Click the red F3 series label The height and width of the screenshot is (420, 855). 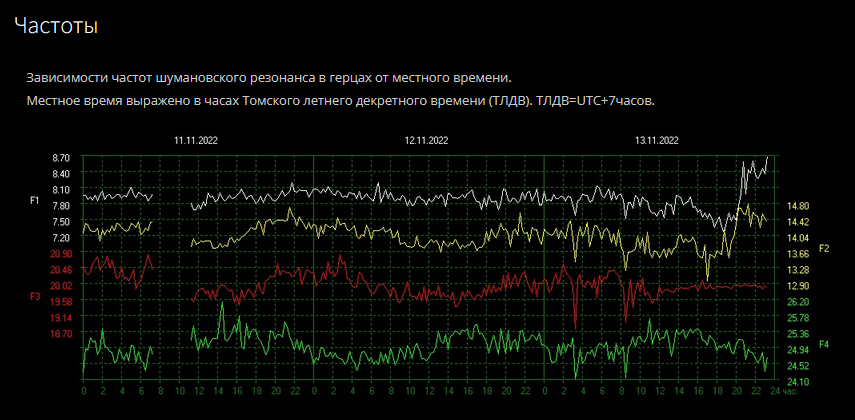[x=35, y=297]
